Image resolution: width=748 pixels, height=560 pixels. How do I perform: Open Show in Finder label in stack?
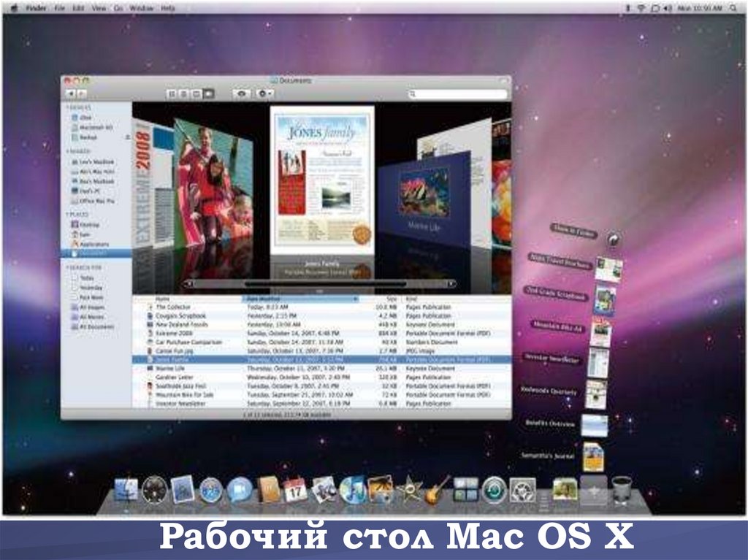click(574, 231)
